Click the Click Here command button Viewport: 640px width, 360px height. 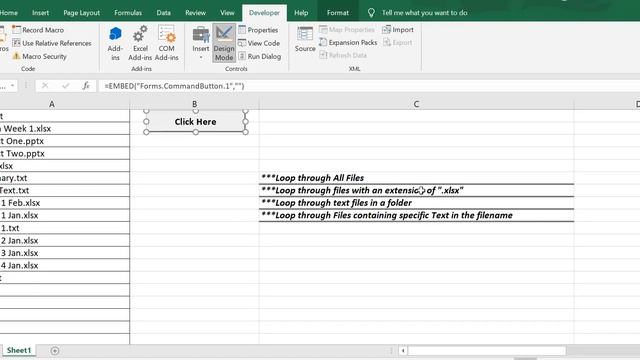196,122
